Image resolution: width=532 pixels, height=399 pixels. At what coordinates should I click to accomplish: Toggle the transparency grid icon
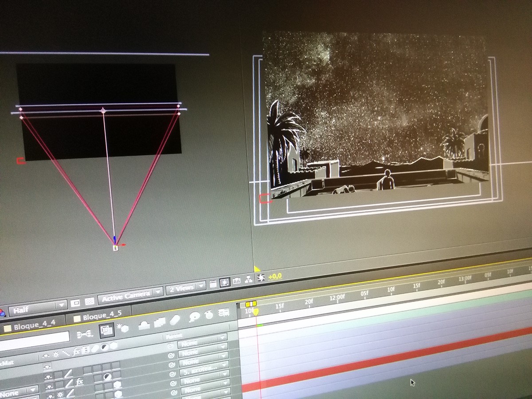[x=90, y=301]
